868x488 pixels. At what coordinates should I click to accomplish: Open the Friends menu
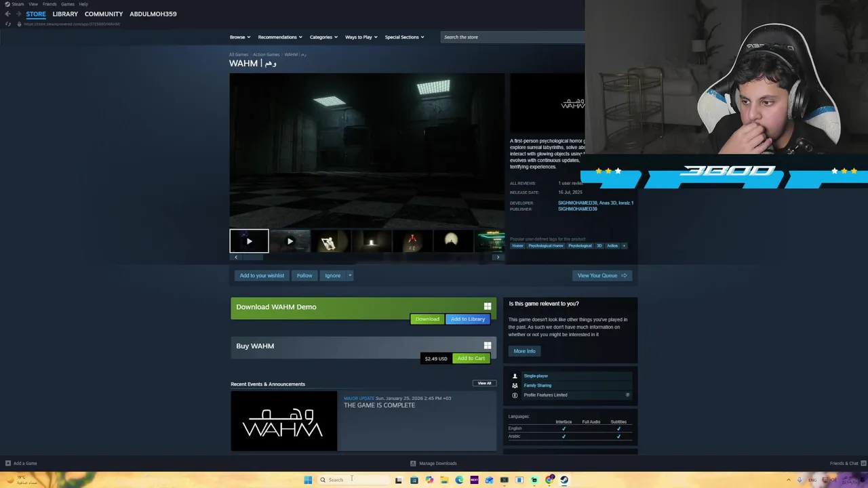point(50,4)
